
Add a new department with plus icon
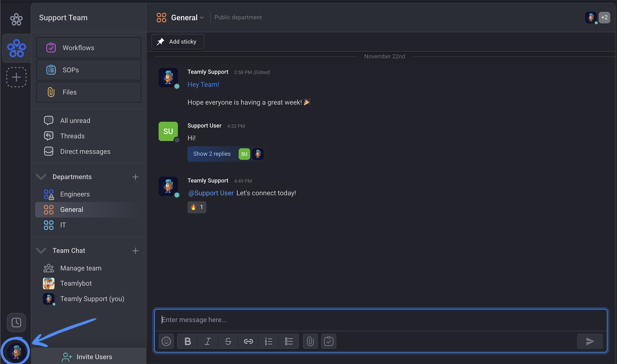point(135,177)
